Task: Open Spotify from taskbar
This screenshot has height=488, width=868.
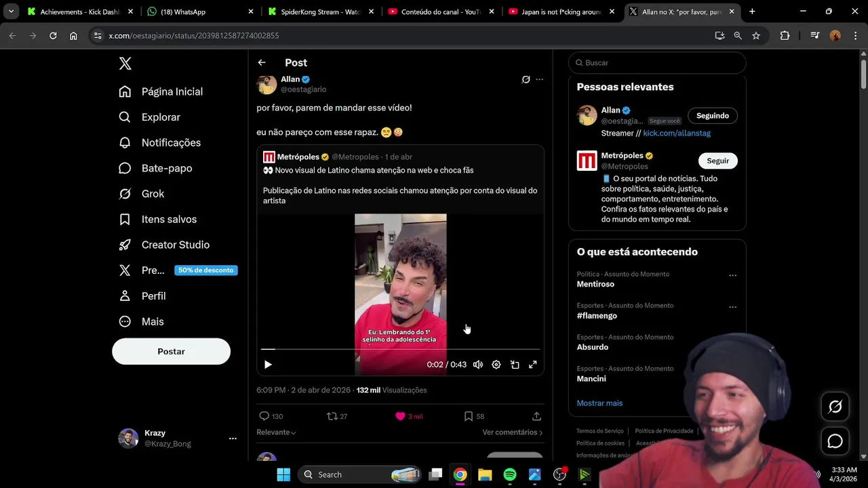Action: coord(510,474)
